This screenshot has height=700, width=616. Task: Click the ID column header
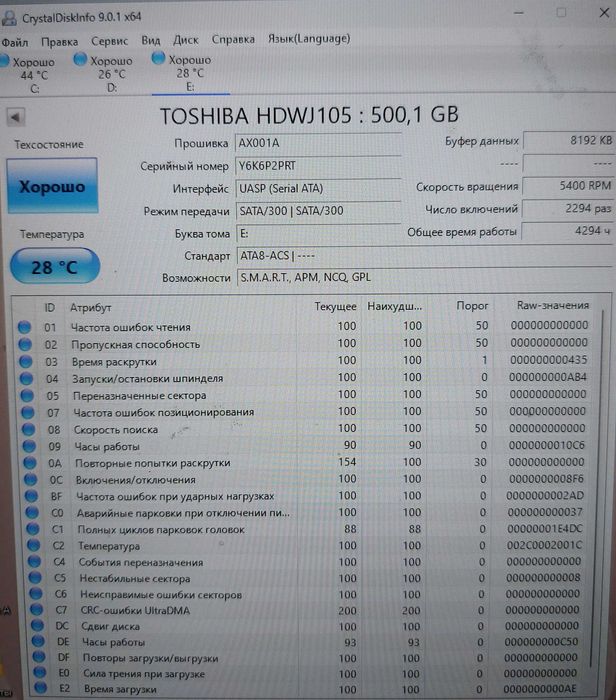coord(49,308)
